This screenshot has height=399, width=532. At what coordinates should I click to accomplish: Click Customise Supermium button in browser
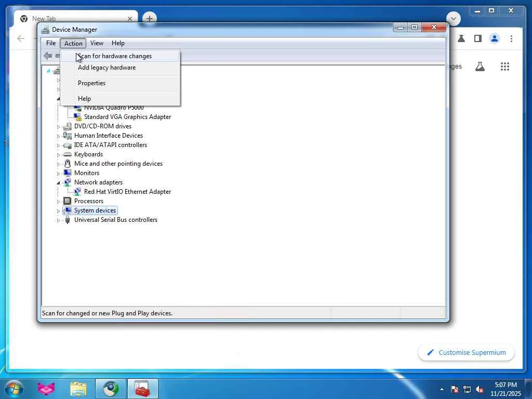466,353
